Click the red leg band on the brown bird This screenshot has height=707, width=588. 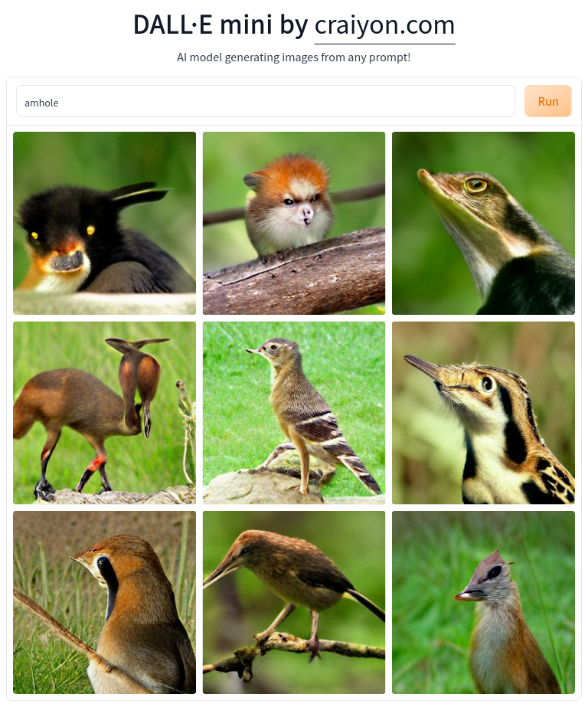[x=95, y=463]
